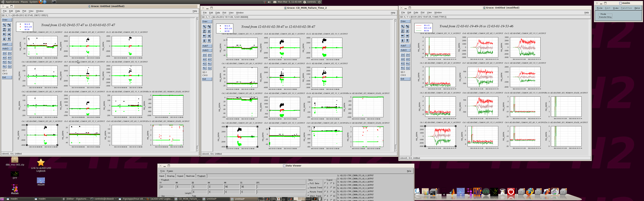Screen dimensions: 644x201
Task: Open File menu in left Grace window
Action: pyautogui.click(x=5, y=11)
